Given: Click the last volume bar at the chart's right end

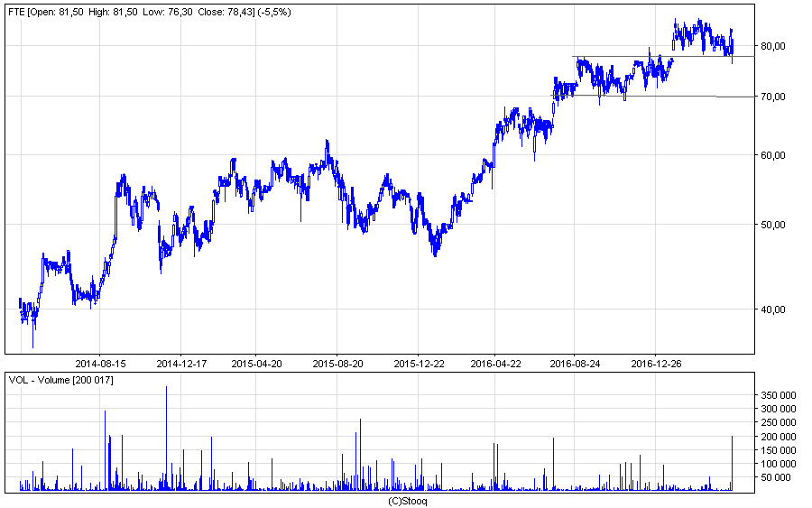Looking at the screenshot, I should 733,464.
